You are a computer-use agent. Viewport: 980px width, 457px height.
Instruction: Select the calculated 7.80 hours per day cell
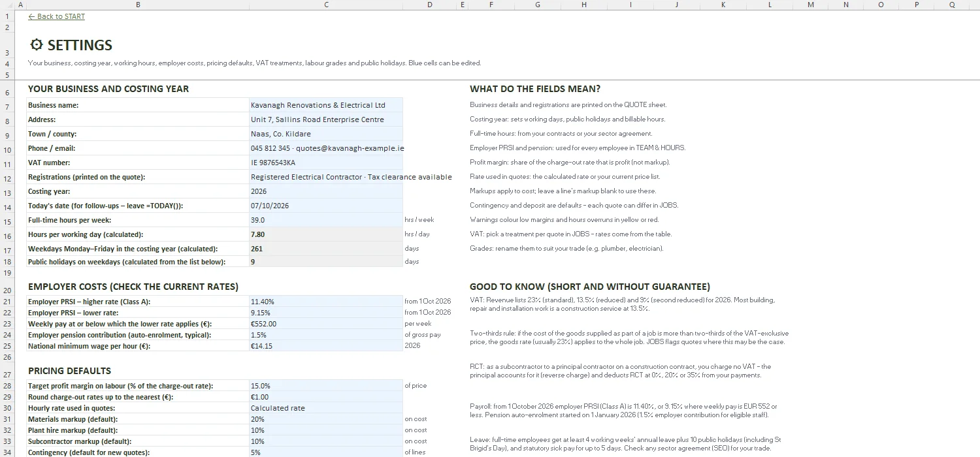click(326, 234)
